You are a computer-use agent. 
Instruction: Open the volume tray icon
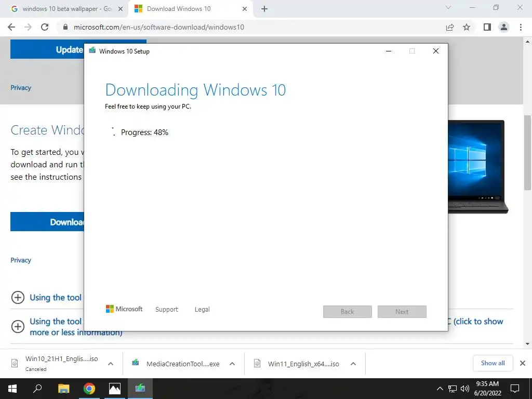(x=465, y=389)
